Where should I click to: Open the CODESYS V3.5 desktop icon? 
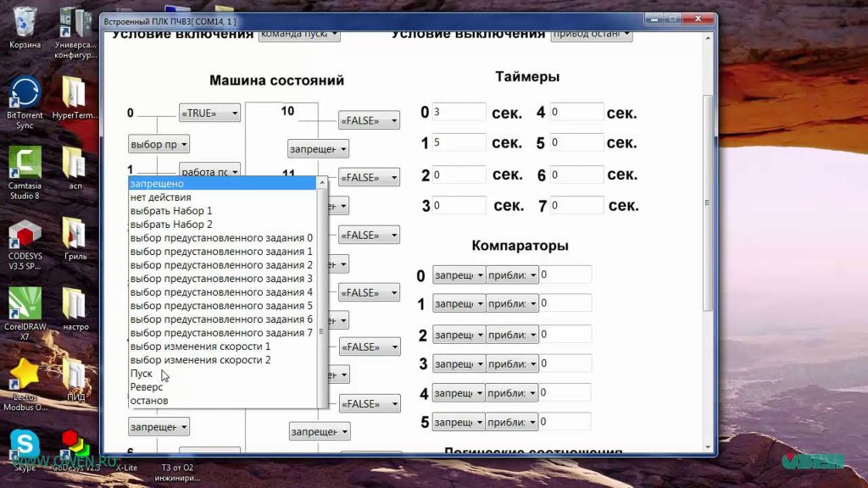pos(25,244)
